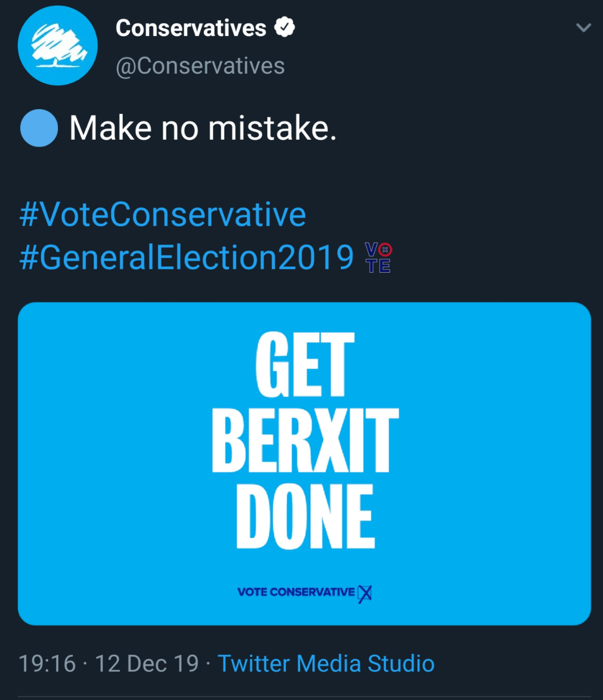Click the word GET in the image
Screen dimensions: 603x700
[305, 364]
